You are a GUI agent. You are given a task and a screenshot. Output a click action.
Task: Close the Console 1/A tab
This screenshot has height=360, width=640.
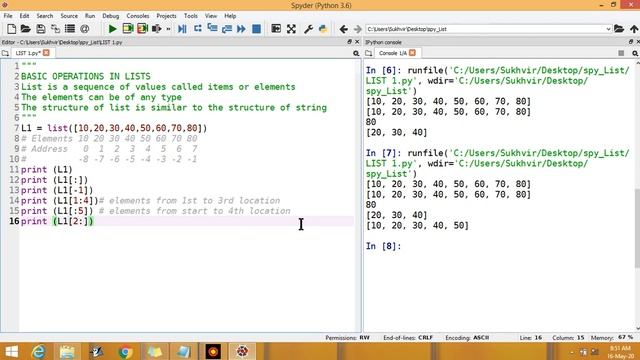(412, 53)
